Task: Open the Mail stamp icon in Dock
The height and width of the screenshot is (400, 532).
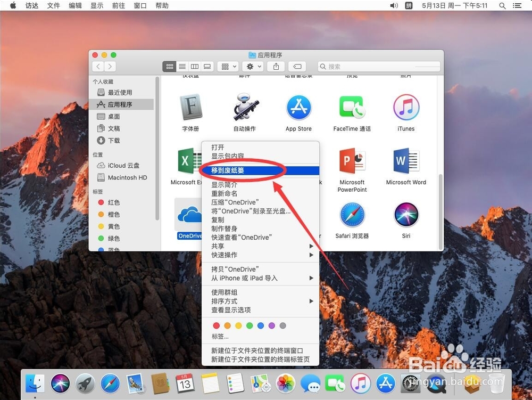Action: (x=135, y=383)
